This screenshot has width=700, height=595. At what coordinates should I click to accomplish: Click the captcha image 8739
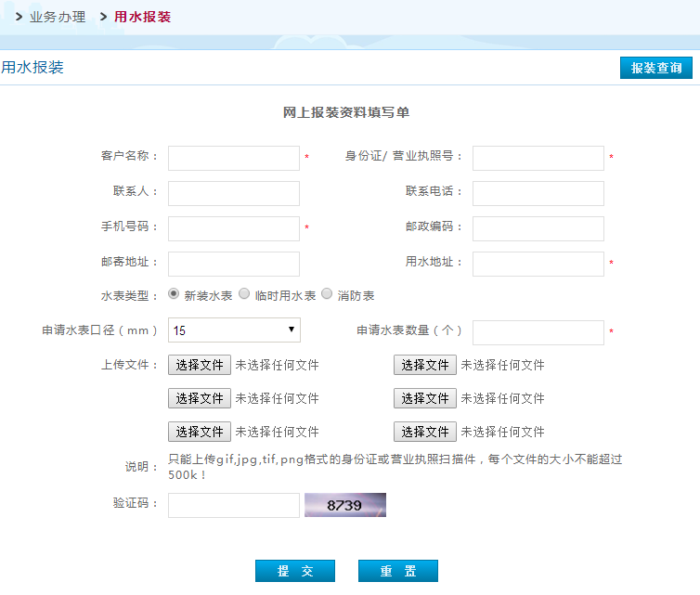click(x=344, y=505)
